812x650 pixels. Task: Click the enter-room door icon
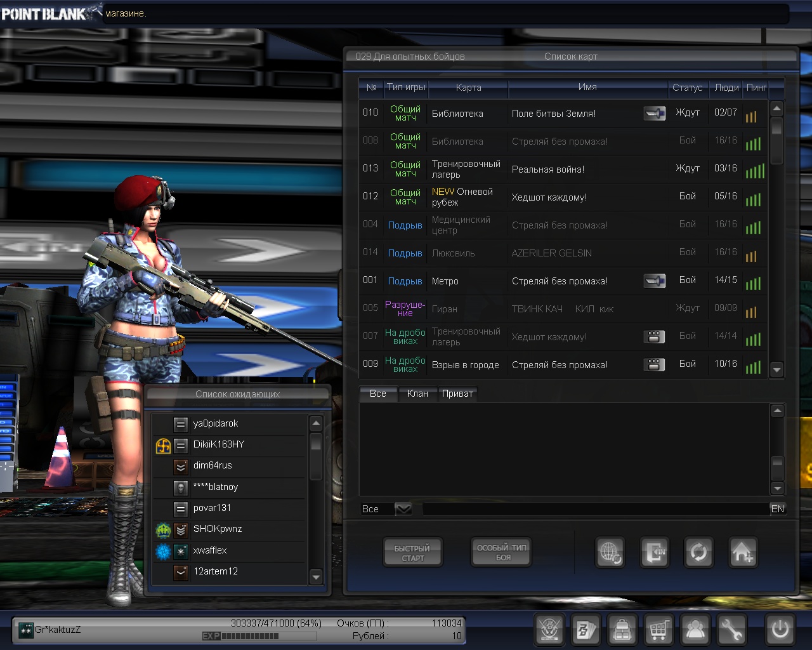click(655, 552)
